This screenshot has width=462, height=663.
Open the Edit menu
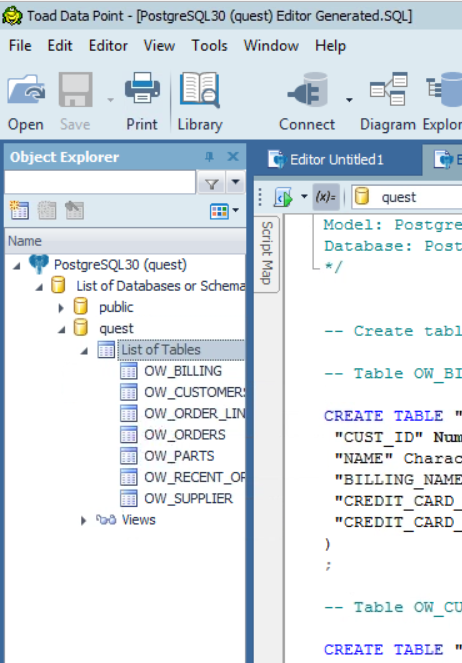tap(60, 46)
